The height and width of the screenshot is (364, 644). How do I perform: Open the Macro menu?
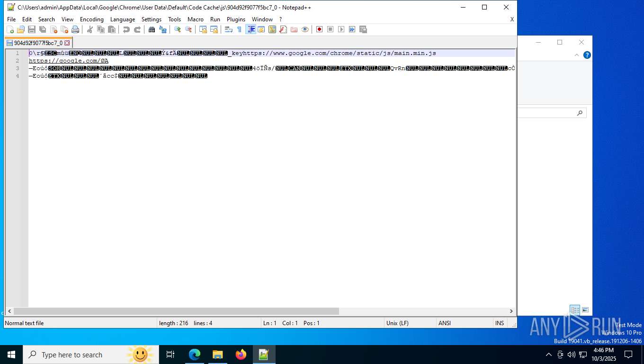pyautogui.click(x=196, y=19)
